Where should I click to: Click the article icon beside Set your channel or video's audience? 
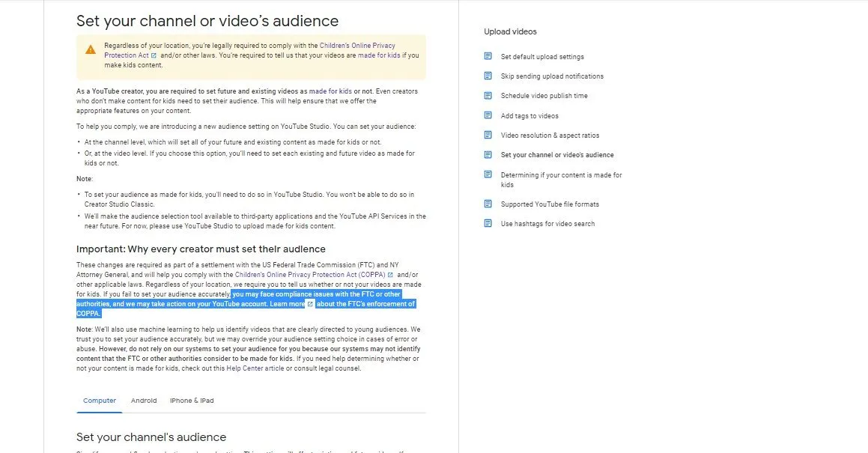click(488, 154)
